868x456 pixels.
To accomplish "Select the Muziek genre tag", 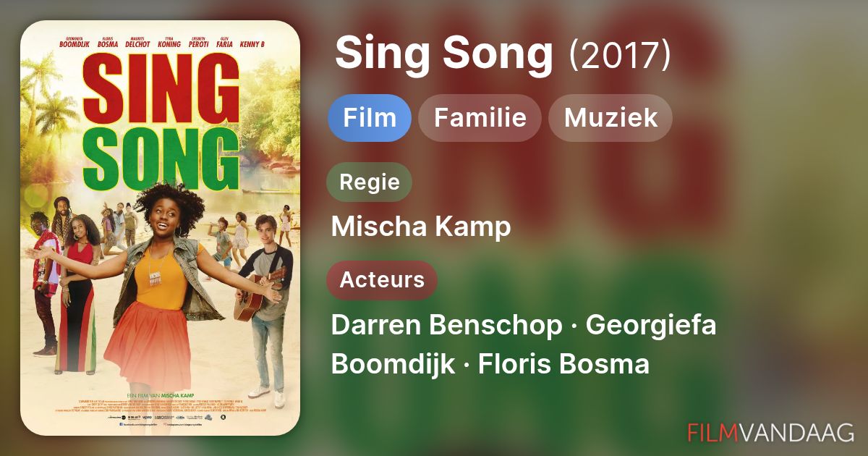I will tap(610, 117).
